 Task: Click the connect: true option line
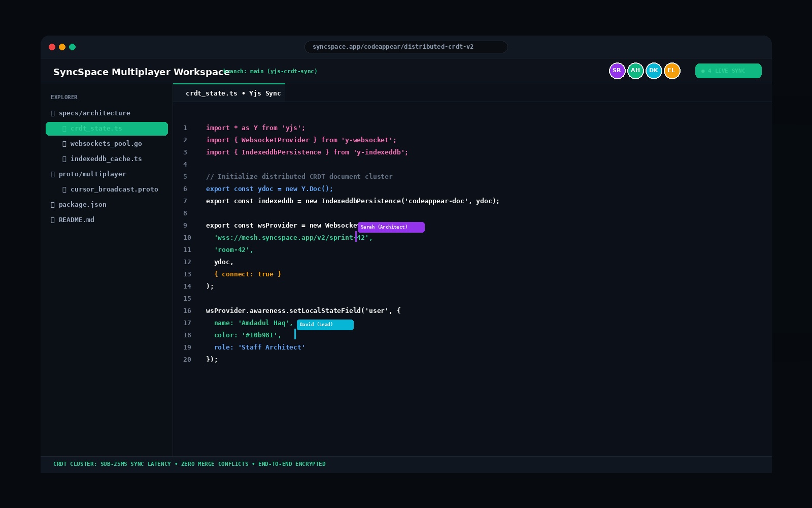point(248,274)
